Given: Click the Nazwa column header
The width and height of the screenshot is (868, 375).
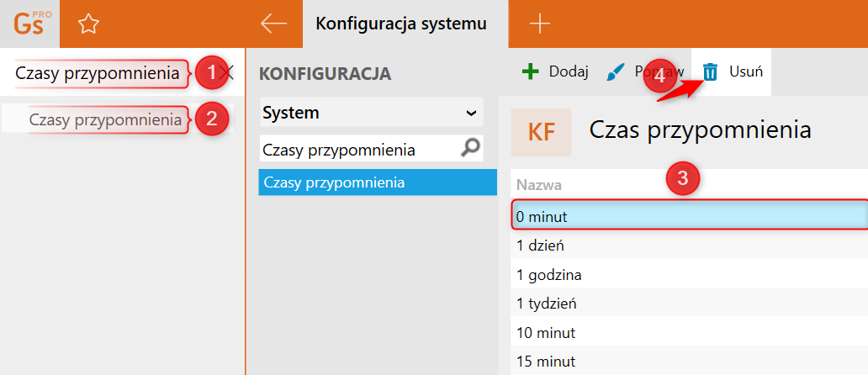Looking at the screenshot, I should [539, 185].
